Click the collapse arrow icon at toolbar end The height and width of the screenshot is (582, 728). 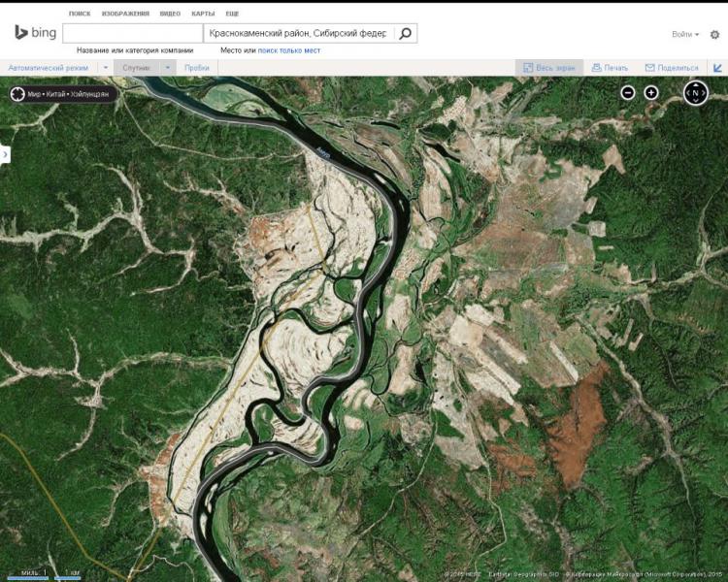[717, 68]
